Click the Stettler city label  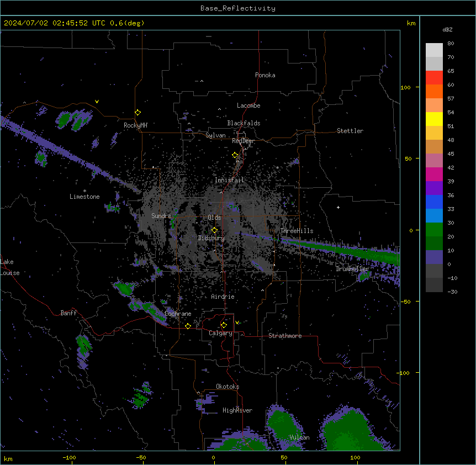point(350,131)
